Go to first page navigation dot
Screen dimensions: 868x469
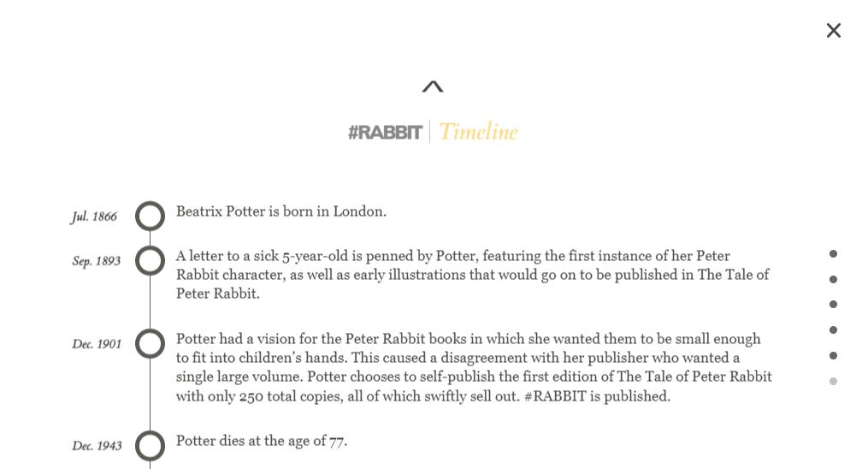click(x=833, y=254)
